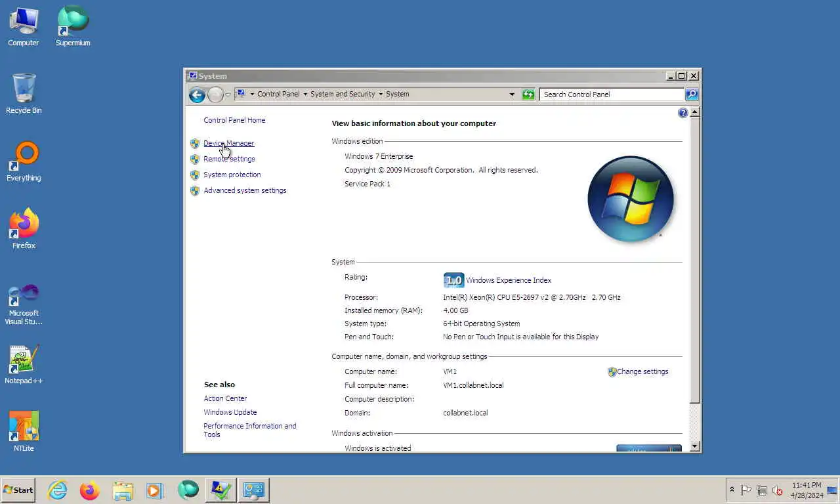
Task: Open Remote settings
Action: [229, 159]
